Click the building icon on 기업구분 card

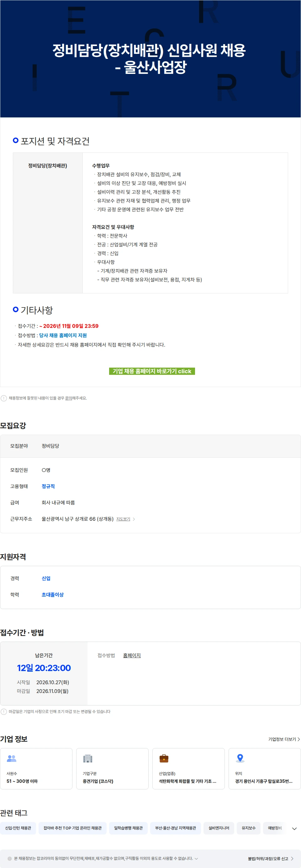(x=88, y=758)
